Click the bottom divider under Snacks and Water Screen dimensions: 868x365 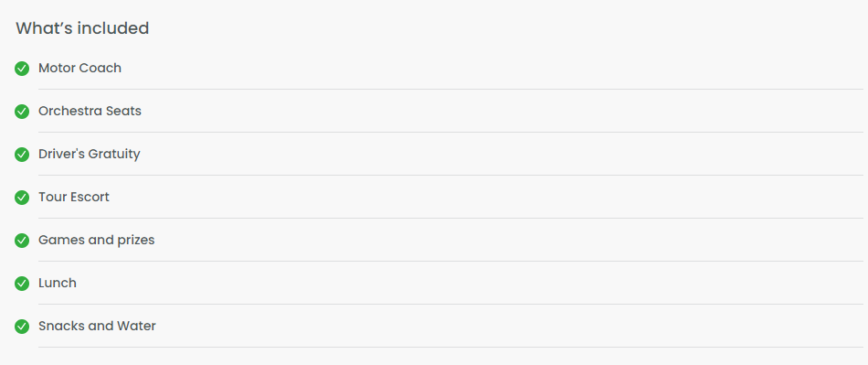[450, 348]
